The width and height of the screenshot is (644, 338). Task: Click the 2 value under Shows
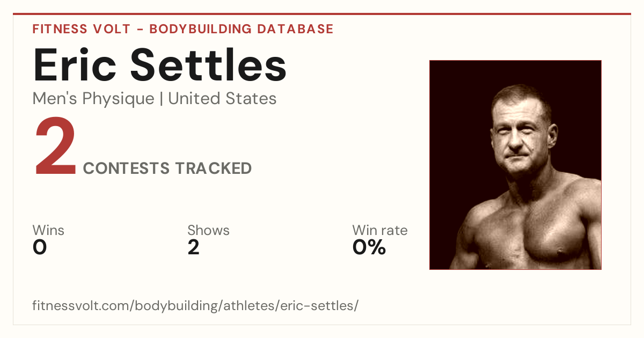(194, 247)
